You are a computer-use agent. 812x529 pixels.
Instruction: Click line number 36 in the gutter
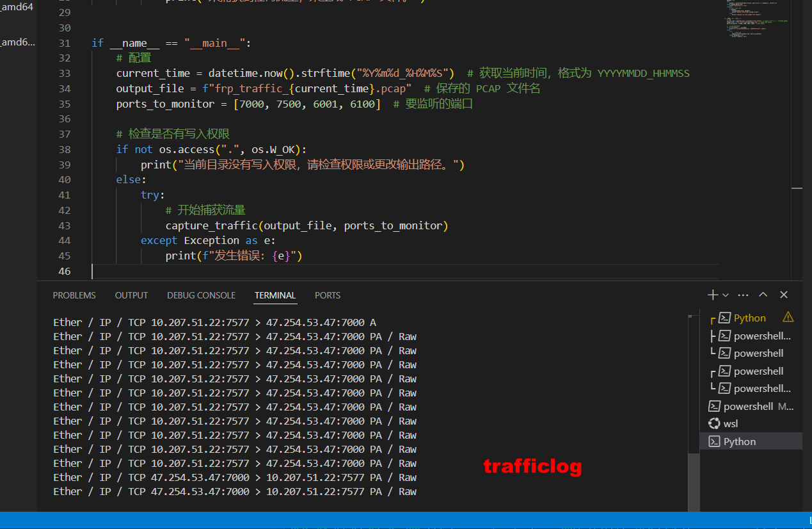[64, 118]
